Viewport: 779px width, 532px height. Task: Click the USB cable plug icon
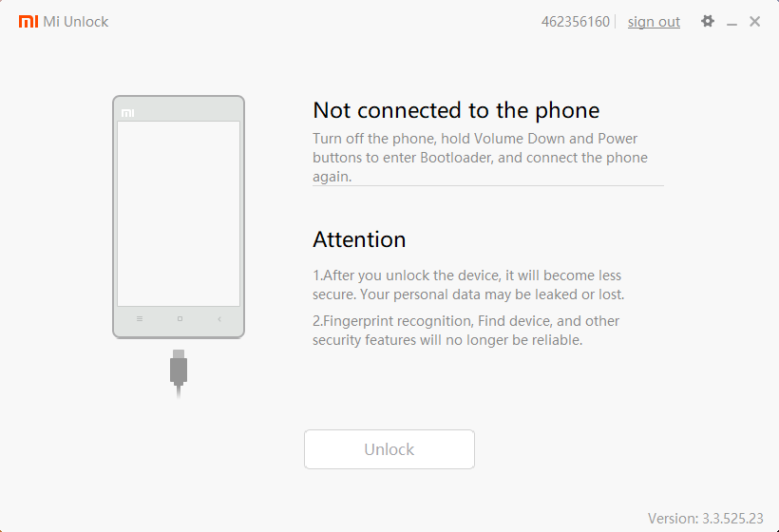[x=179, y=373]
